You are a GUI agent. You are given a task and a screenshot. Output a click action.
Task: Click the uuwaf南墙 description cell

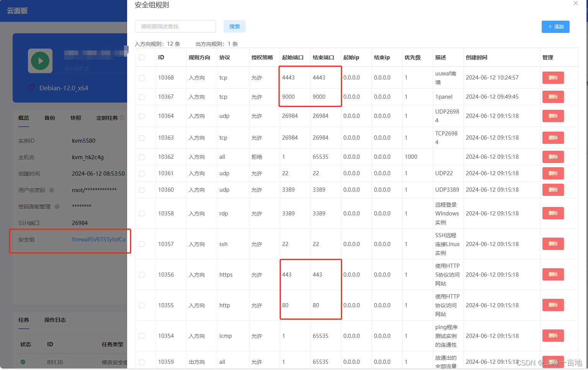point(446,78)
